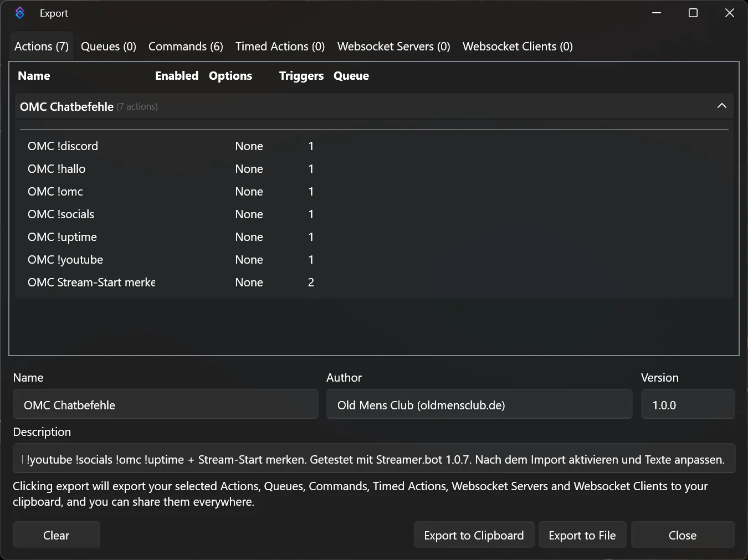Close the Export window with X
The width and height of the screenshot is (748, 560).
point(730,13)
